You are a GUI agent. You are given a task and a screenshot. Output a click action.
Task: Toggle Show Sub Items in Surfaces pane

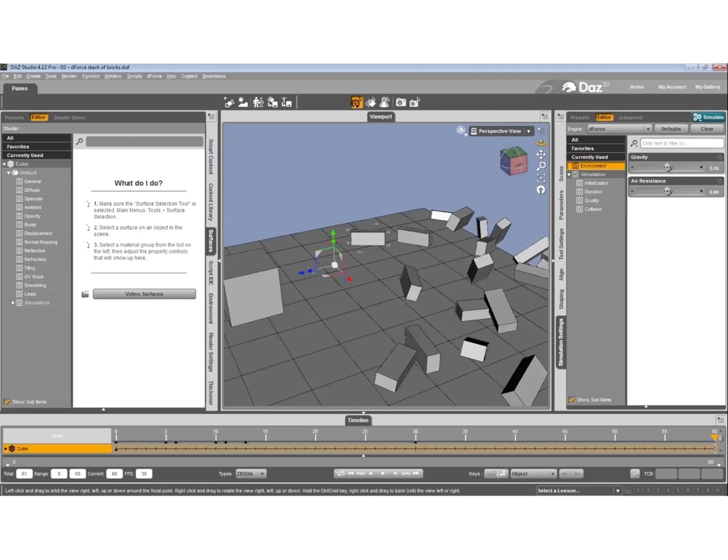point(7,402)
